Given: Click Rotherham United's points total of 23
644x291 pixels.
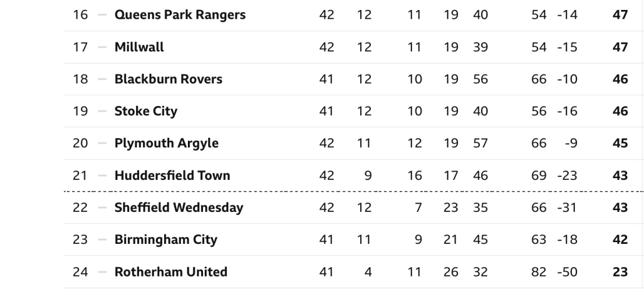Looking at the screenshot, I should coord(620,271).
